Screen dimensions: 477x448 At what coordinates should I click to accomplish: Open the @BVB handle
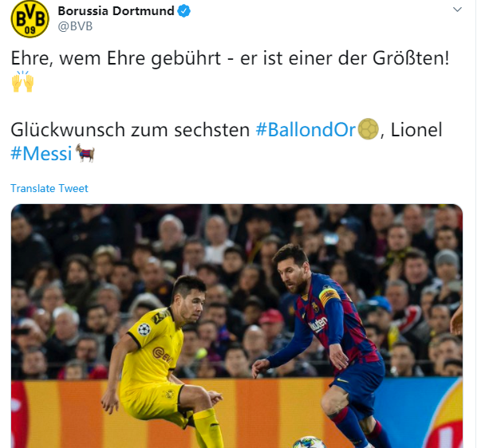pos(75,26)
